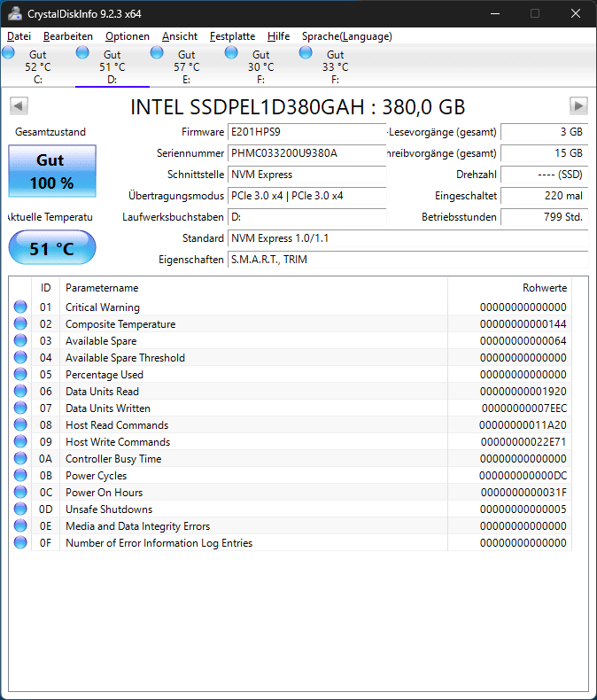597x700 pixels.
Task: Select the F: drive tab at 33 °C
Action: coord(336,66)
